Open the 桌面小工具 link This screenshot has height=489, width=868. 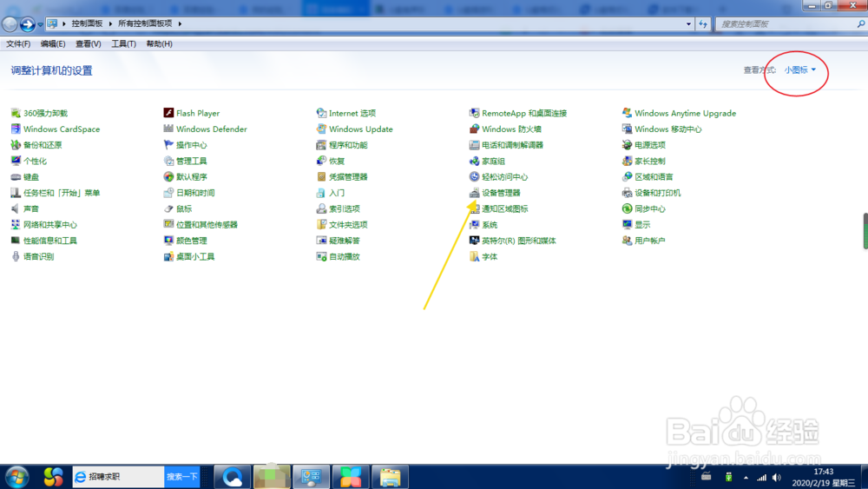(x=195, y=256)
